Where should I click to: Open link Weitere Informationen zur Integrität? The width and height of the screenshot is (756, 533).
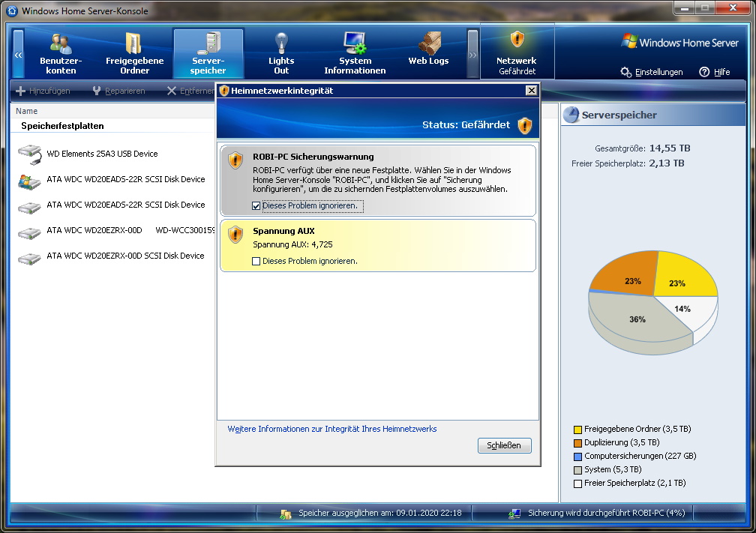tap(331, 429)
